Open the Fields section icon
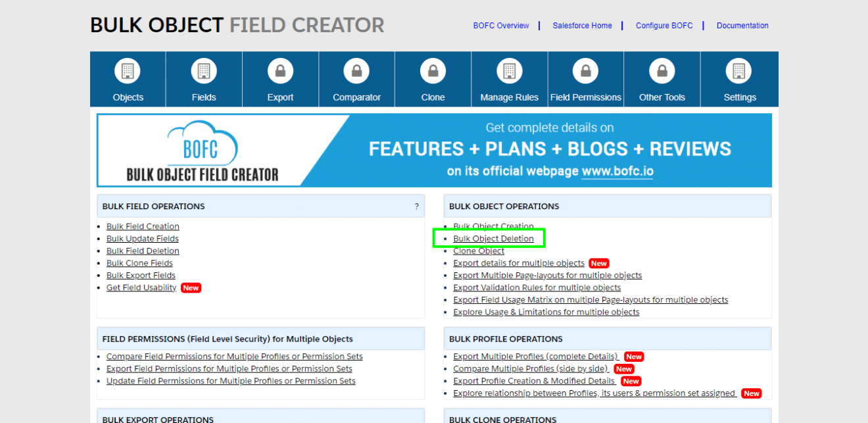The height and width of the screenshot is (423, 868). pos(204,70)
